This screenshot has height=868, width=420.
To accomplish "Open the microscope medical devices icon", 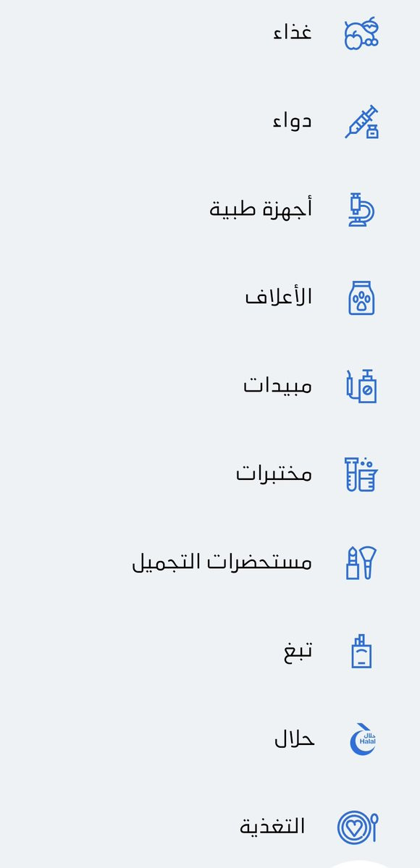I will [x=361, y=209].
